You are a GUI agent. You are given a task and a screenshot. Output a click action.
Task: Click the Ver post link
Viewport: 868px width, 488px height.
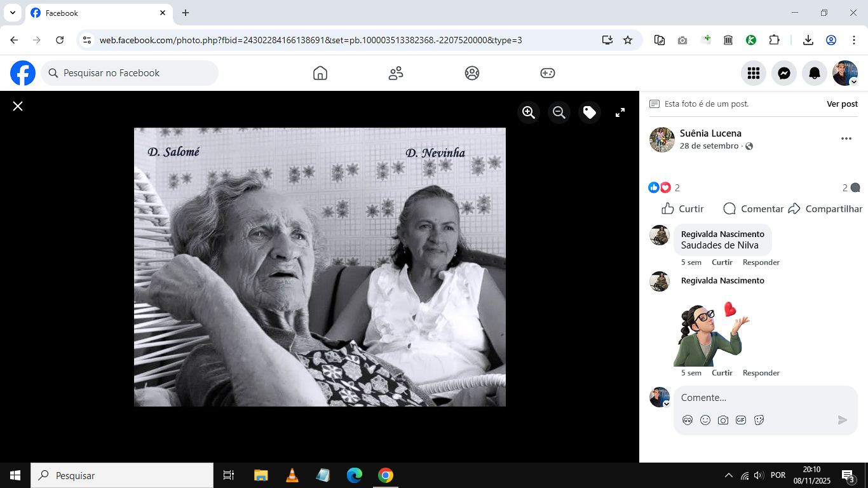(842, 104)
